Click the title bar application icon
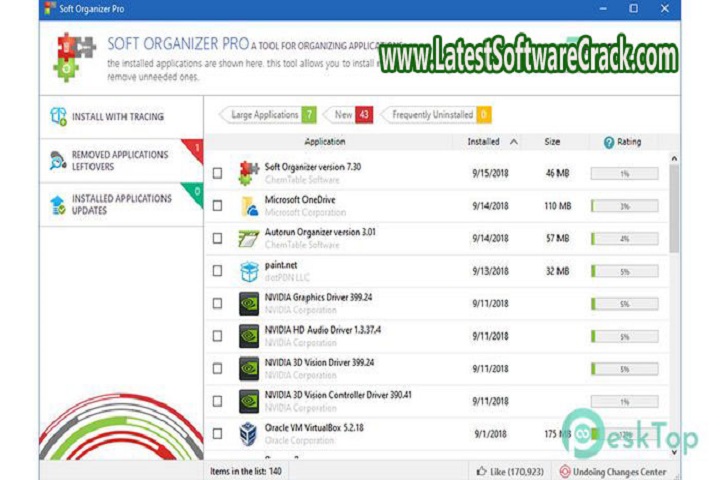This screenshot has height=480, width=720. click(x=50, y=8)
